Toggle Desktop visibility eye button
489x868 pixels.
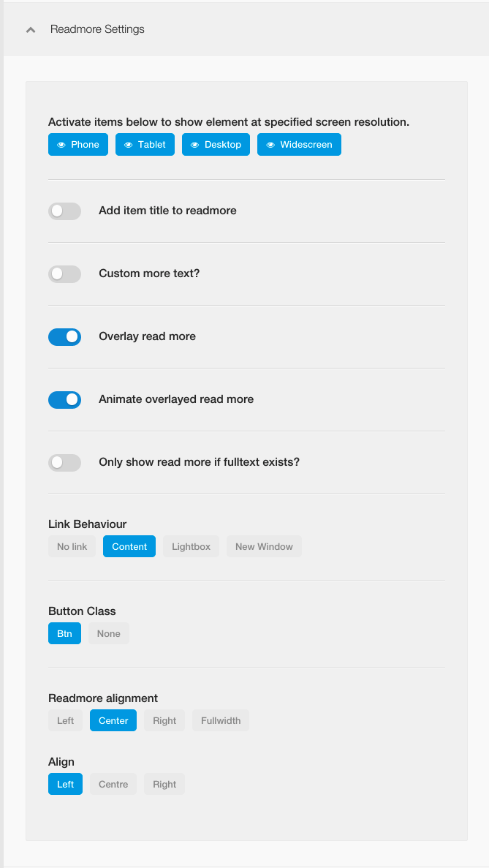(x=216, y=145)
